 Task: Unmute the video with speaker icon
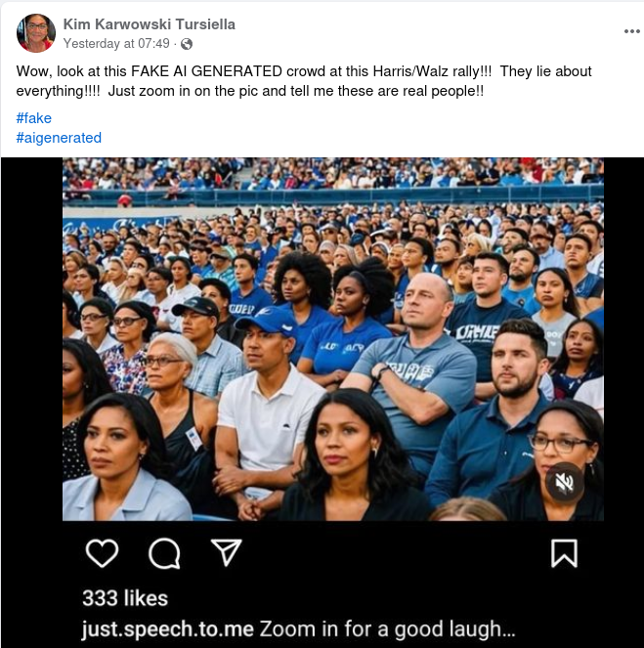[564, 482]
